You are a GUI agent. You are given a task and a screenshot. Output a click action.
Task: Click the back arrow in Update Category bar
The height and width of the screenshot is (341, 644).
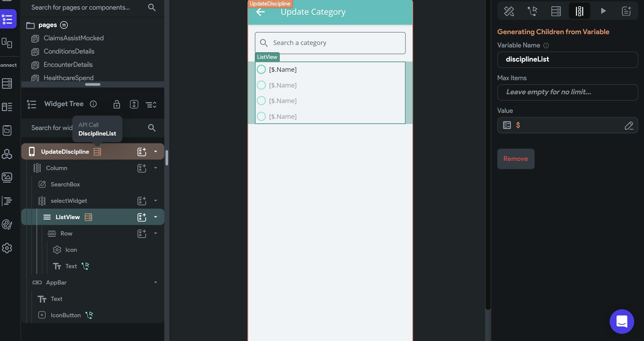[x=260, y=12]
